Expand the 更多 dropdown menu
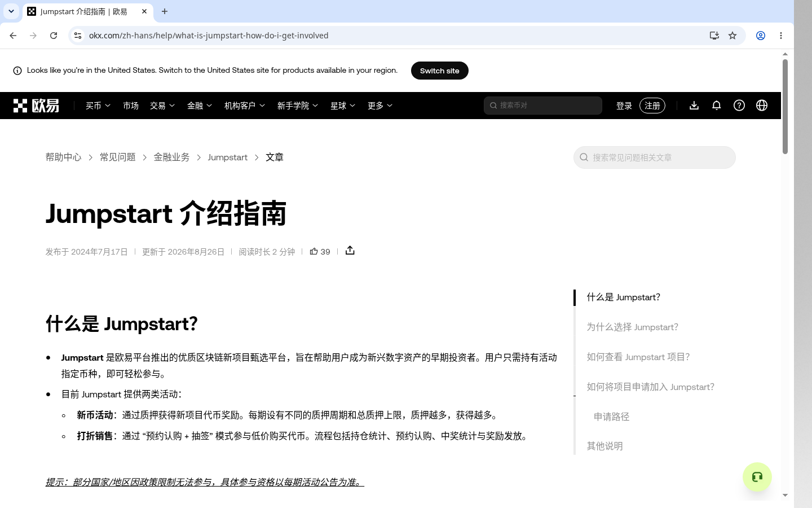This screenshot has height=508, width=812. [x=380, y=106]
